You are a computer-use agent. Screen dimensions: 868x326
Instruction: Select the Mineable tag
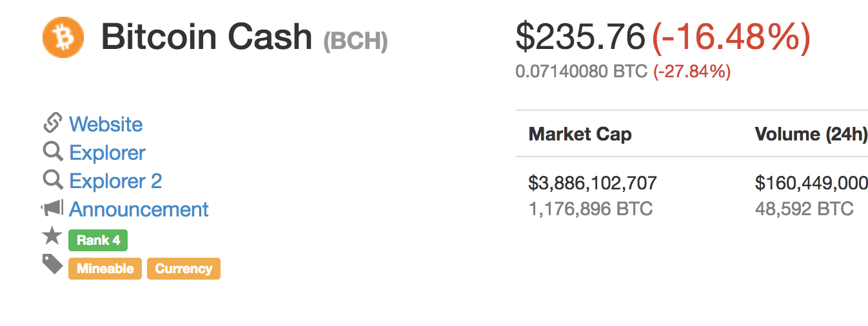[x=105, y=269]
